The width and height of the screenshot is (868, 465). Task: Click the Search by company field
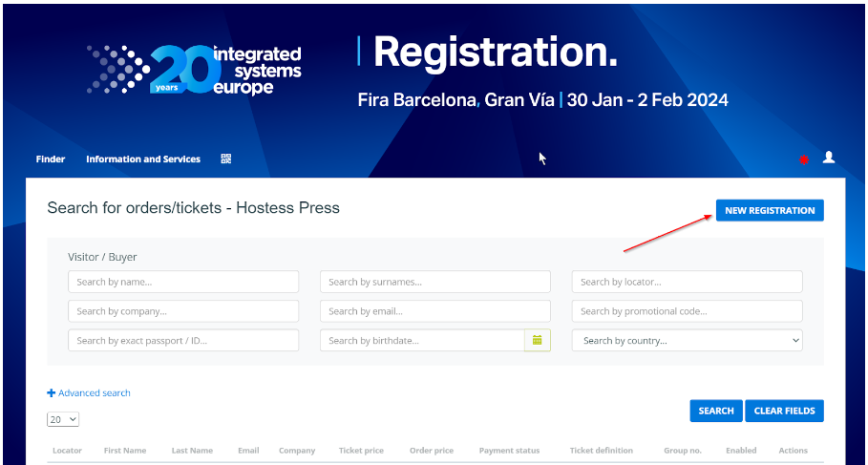[183, 311]
